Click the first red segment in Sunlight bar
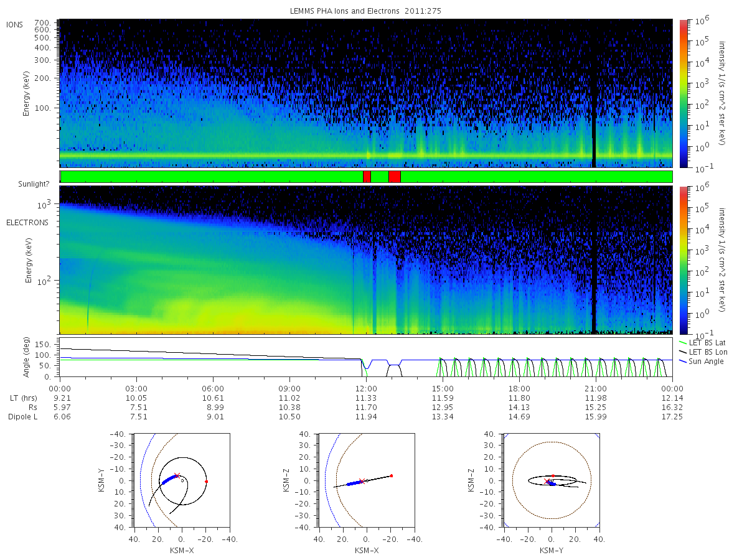Viewport: 747px width, 560px height. 367,177
